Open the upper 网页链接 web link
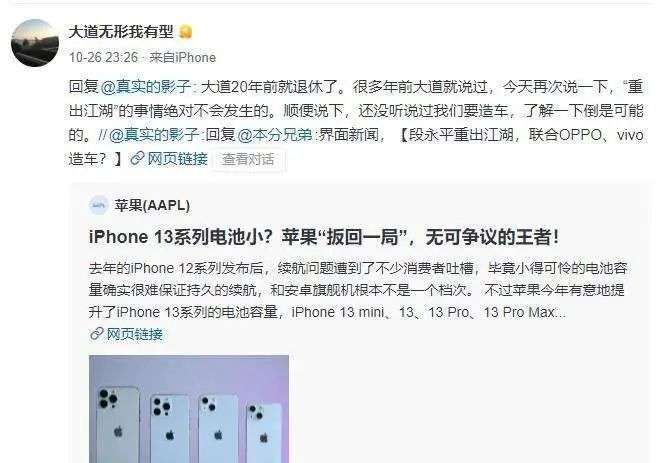 (177, 159)
